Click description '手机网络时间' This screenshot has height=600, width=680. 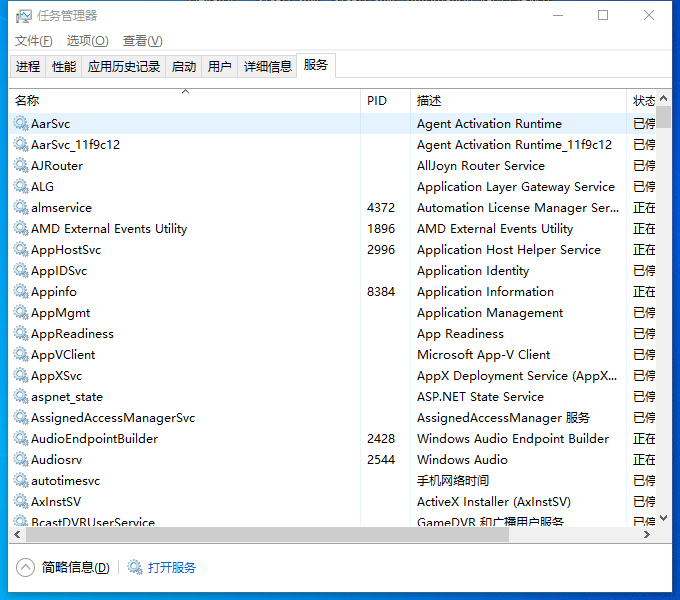pos(453,481)
